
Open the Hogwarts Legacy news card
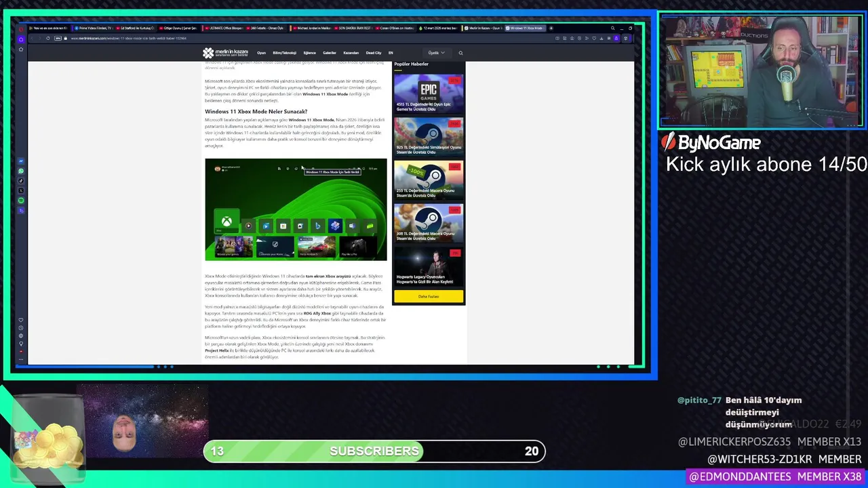[429, 266]
